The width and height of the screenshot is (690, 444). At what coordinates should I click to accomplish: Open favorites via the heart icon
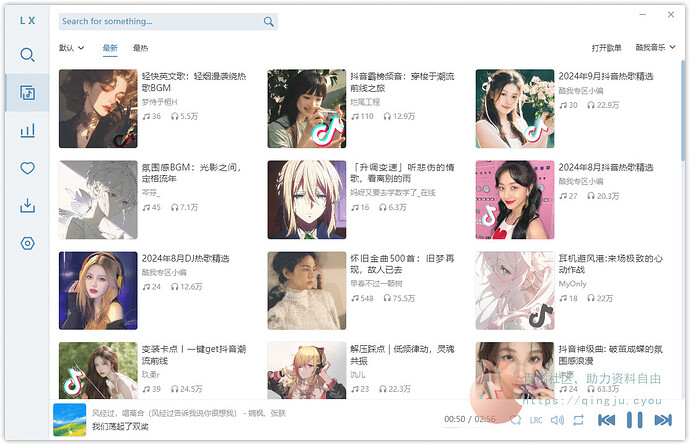[27, 168]
